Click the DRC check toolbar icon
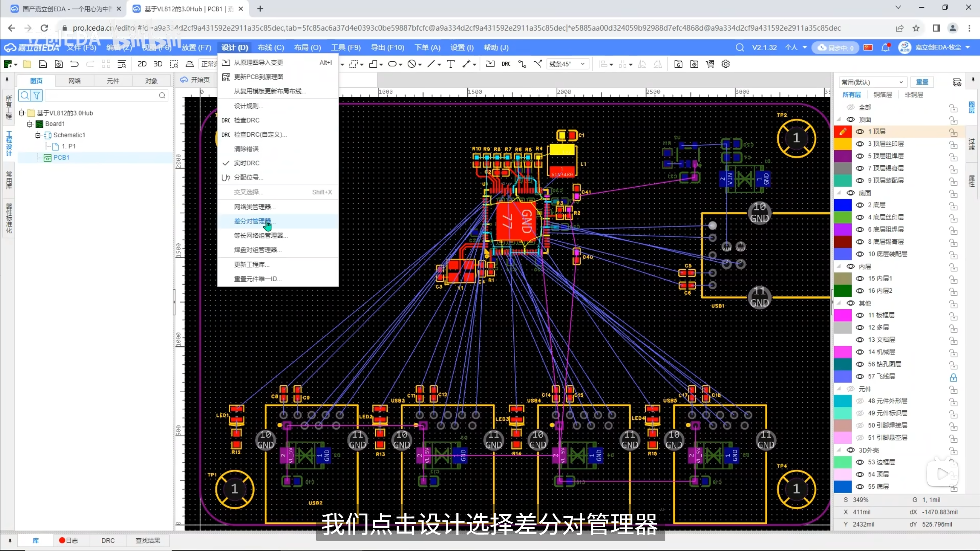The width and height of the screenshot is (980, 551). point(506,64)
